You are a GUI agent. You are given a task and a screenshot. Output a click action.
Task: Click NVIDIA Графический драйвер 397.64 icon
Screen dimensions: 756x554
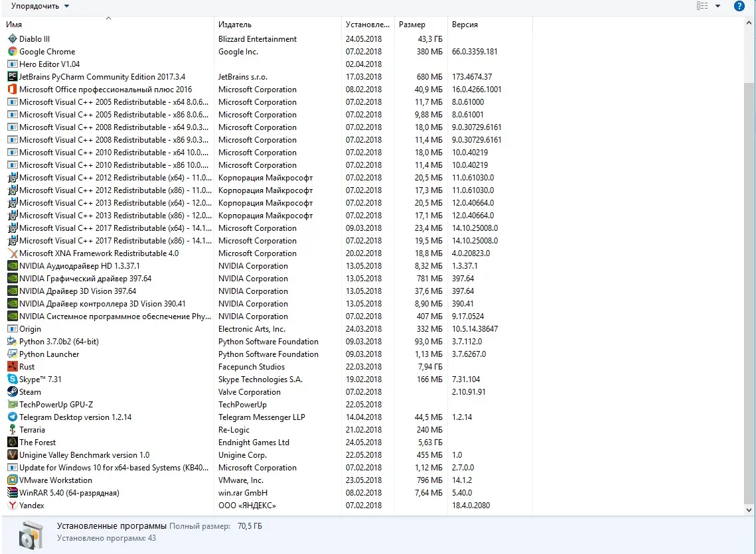coord(13,278)
